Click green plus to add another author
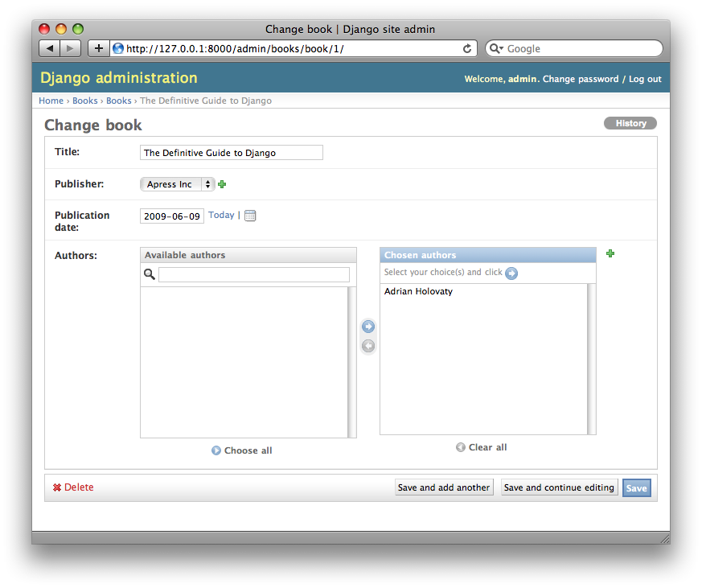Image resolution: width=702 pixels, height=588 pixels. click(610, 254)
